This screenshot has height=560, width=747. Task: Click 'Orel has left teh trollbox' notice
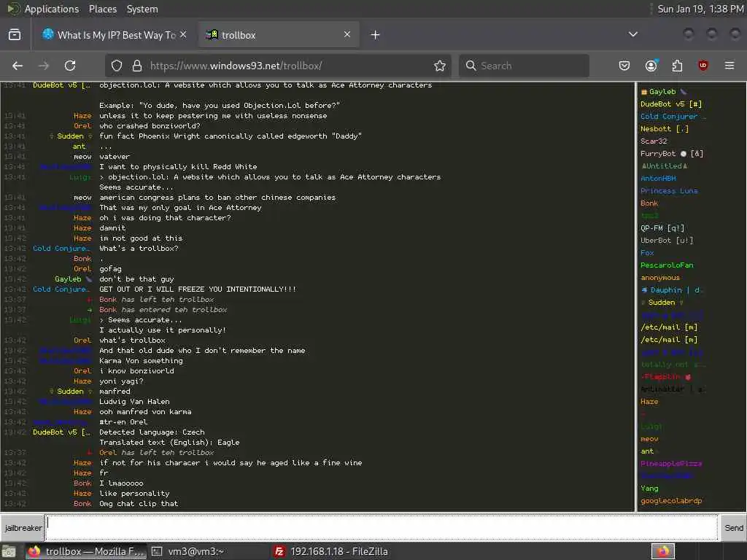coord(156,452)
